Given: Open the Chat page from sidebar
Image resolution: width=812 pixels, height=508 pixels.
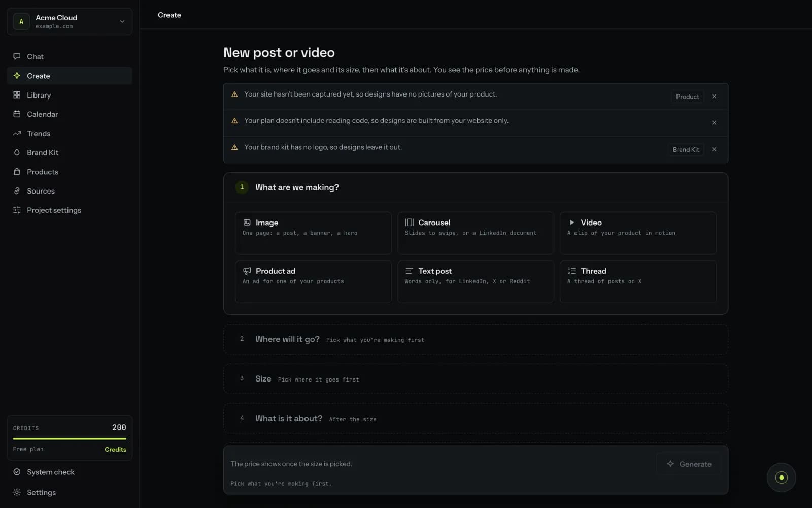Looking at the screenshot, I should [x=70, y=56].
